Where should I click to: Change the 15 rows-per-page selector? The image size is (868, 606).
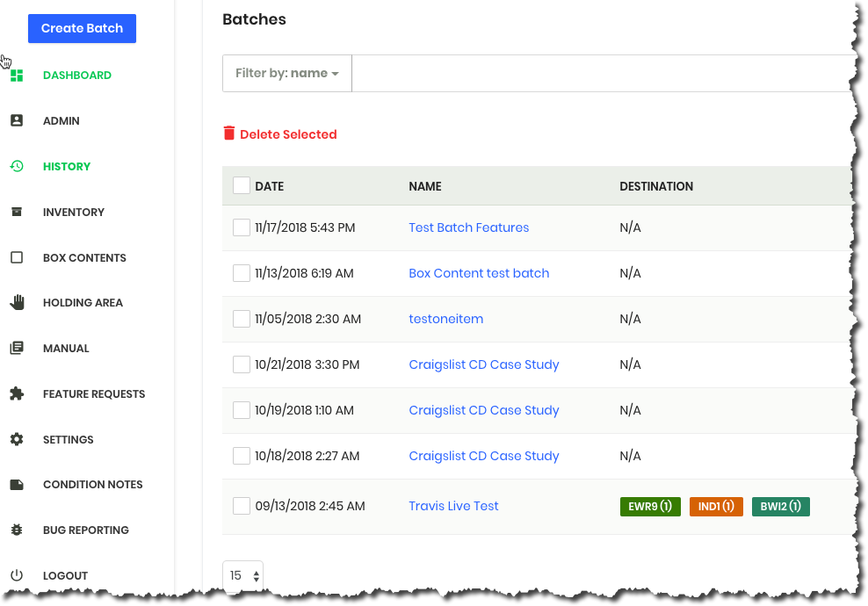click(x=243, y=575)
